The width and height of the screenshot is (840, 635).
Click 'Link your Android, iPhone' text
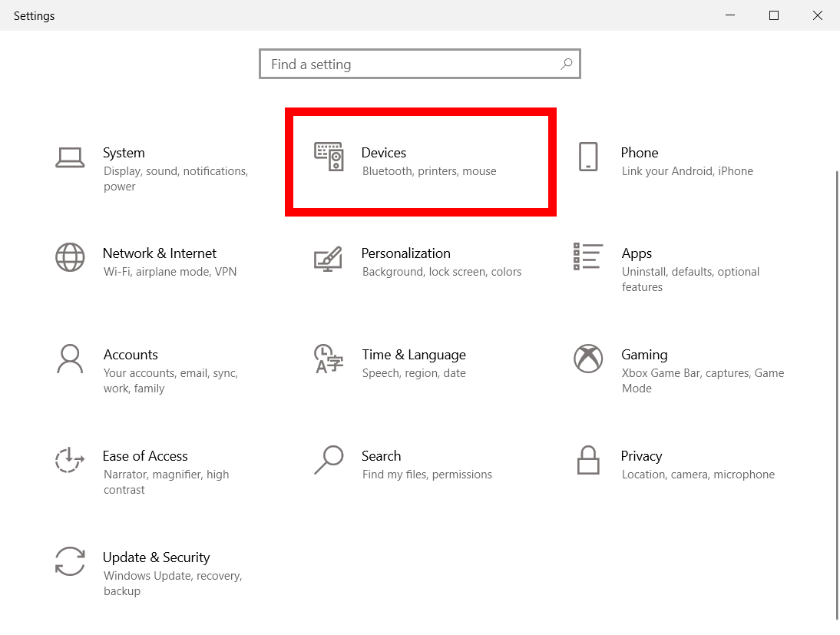(687, 171)
